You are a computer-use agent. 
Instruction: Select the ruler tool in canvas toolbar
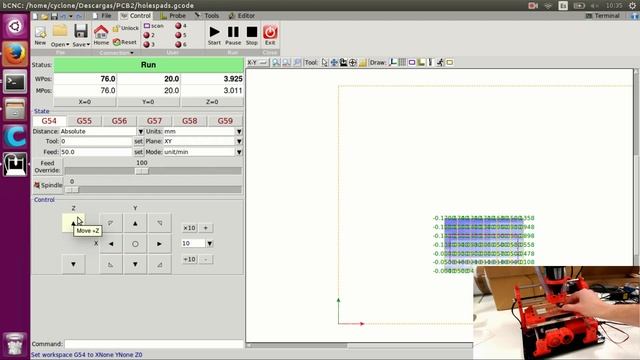(x=362, y=62)
